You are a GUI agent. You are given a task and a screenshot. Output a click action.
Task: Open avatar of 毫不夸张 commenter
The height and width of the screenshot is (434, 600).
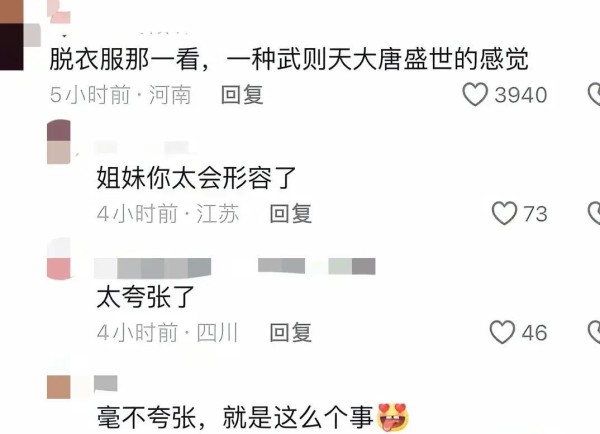click(x=59, y=387)
